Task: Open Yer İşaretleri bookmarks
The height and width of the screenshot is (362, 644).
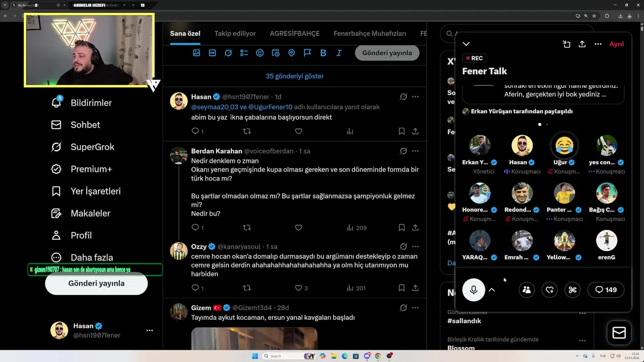Action: 86,191
